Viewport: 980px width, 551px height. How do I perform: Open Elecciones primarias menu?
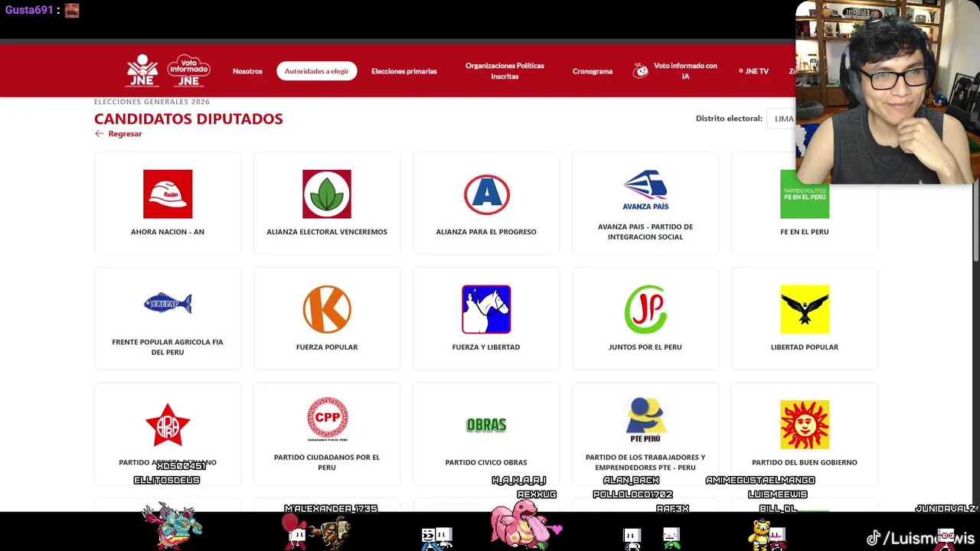404,71
